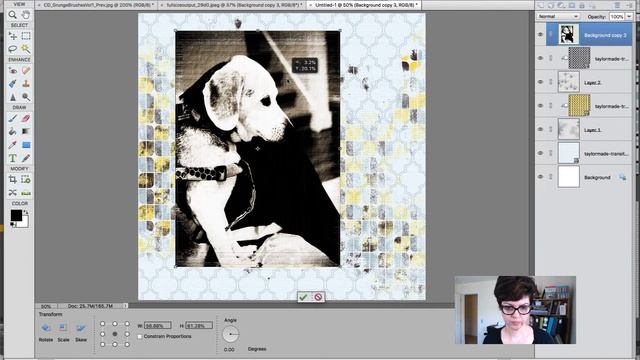The width and height of the screenshot is (640, 360).
Task: Select the Gradient tool
Action: pos(26,131)
